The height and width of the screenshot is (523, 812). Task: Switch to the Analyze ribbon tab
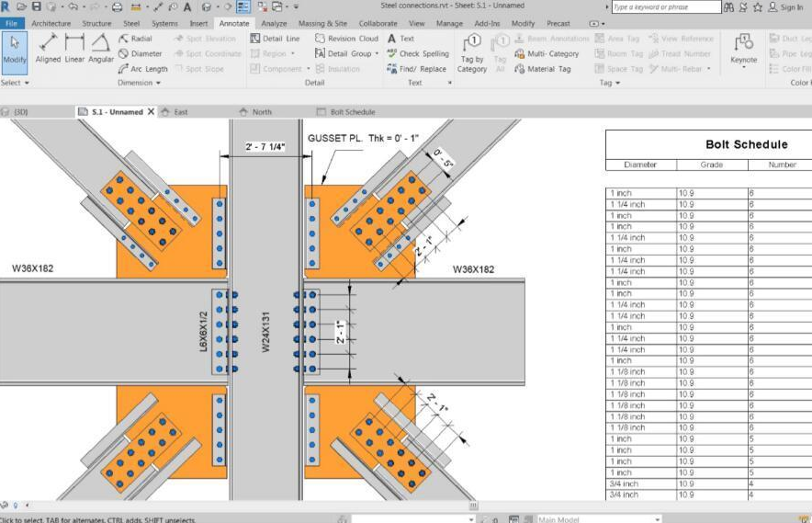point(274,23)
